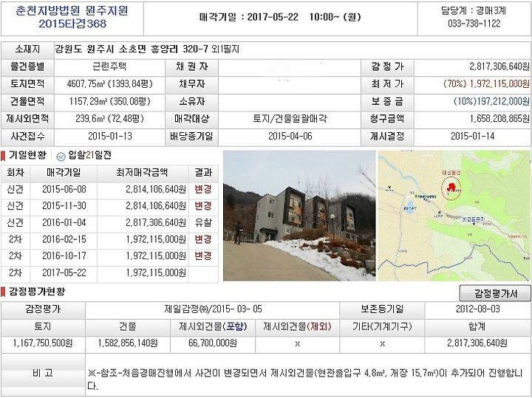This screenshot has width=532, height=398.
Task: Click the 감정평가서 button
Action: tap(495, 293)
